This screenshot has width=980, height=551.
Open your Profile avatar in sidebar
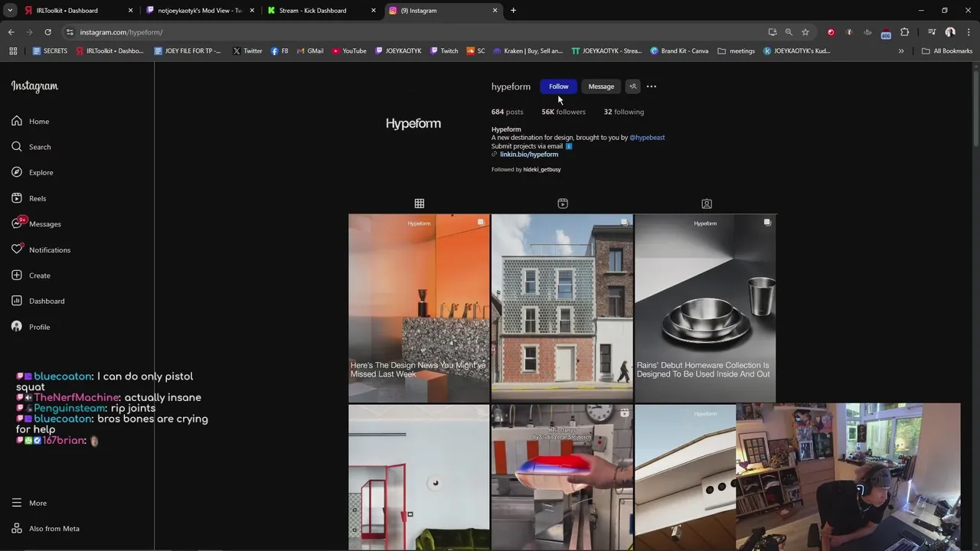(x=17, y=327)
